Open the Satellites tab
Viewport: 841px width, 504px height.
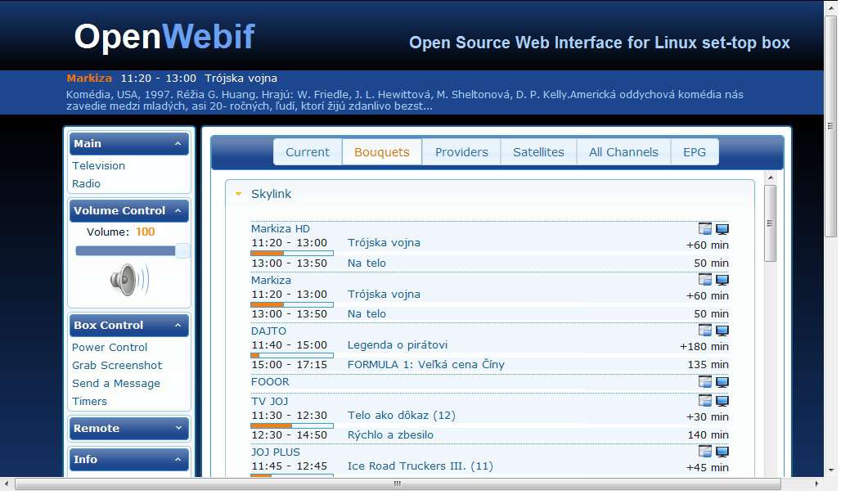pyautogui.click(x=538, y=152)
